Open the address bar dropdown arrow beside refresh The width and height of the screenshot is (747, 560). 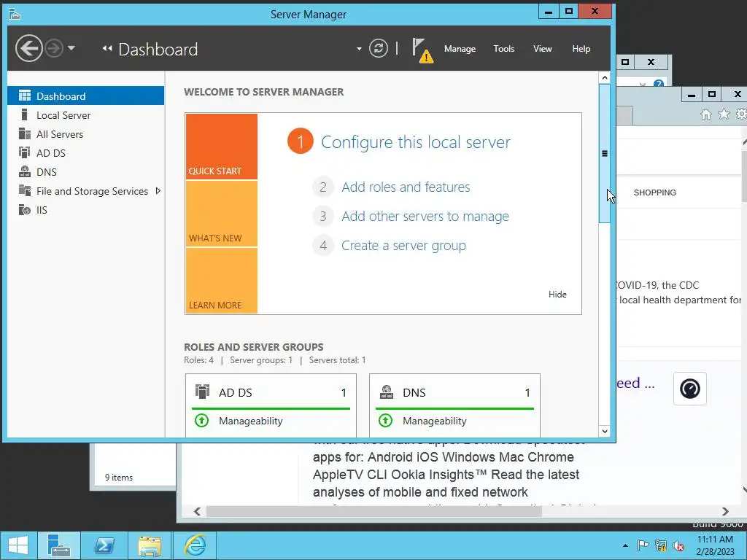pyautogui.click(x=359, y=49)
